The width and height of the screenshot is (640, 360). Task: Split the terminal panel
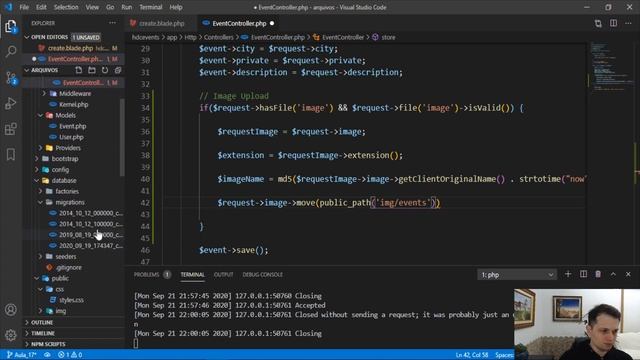tap(583, 274)
